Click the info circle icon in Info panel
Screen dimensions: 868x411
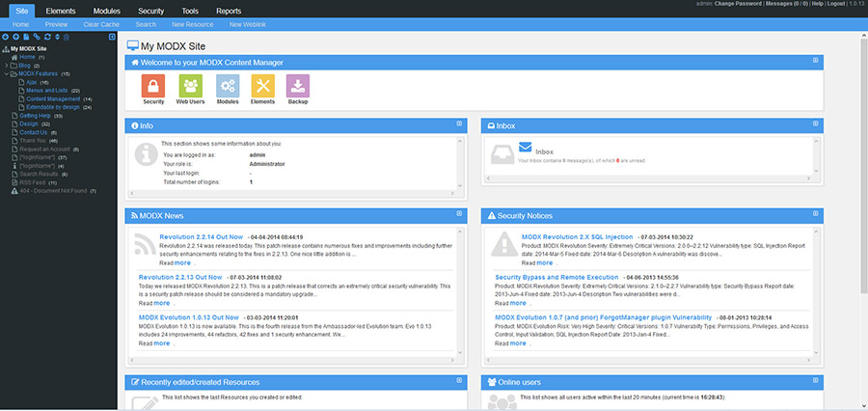[147, 154]
